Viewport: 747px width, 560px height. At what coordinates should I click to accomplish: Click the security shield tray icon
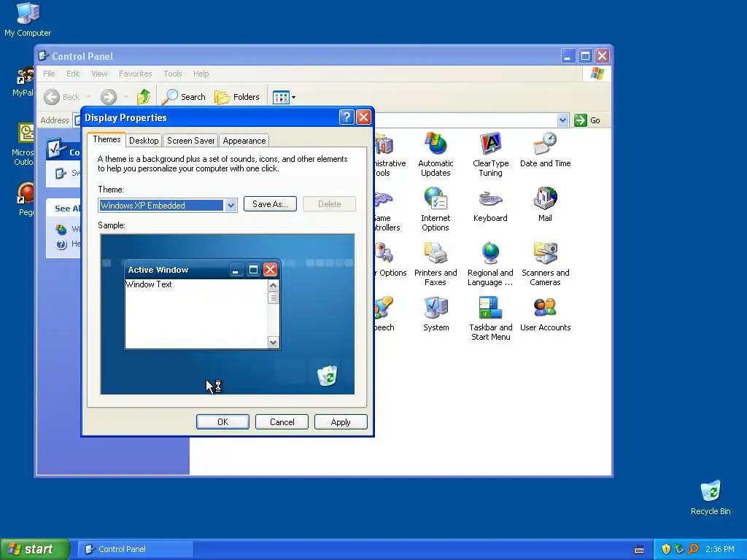(666, 549)
